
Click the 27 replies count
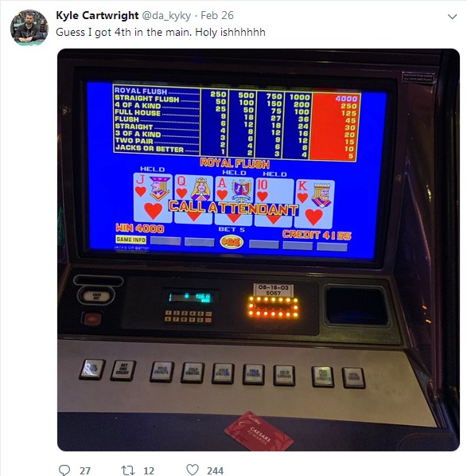85,470
